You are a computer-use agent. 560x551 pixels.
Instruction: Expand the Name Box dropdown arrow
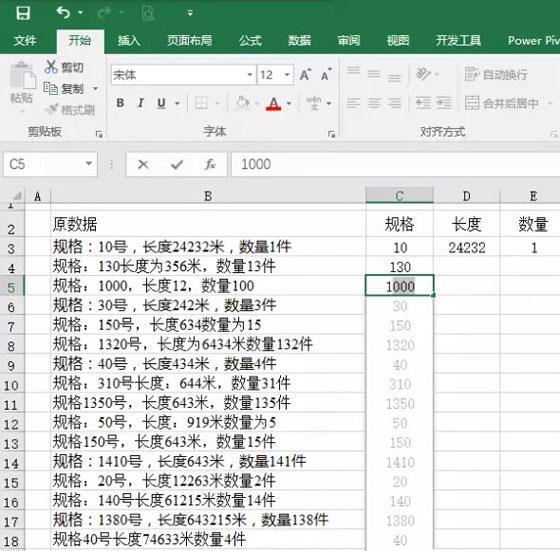click(89, 164)
